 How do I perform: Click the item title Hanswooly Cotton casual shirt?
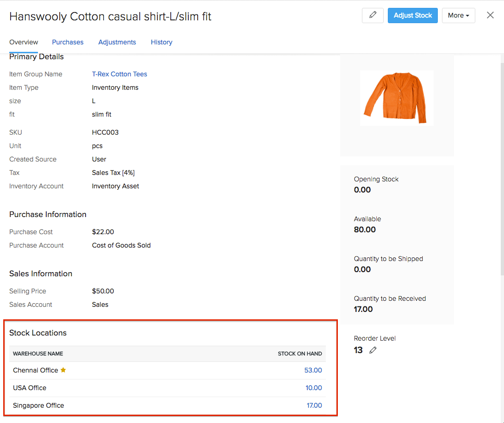(110, 16)
